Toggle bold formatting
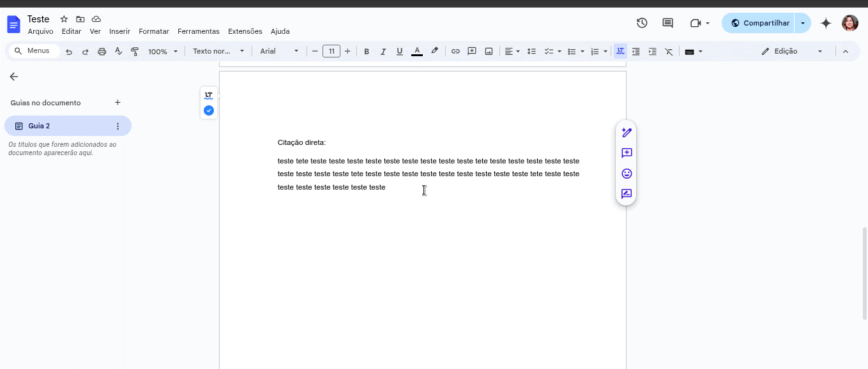This screenshot has width=868, height=369. coord(367,51)
